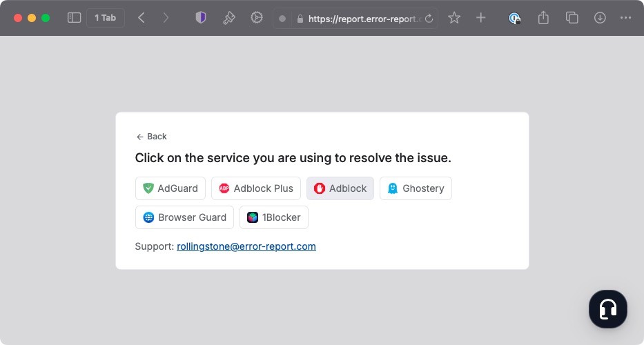Select the Adblock service button
The width and height of the screenshot is (644, 345).
tap(340, 188)
